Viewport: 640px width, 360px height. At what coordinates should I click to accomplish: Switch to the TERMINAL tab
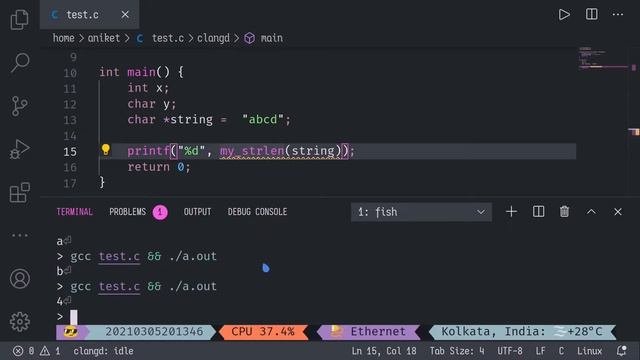(x=75, y=212)
